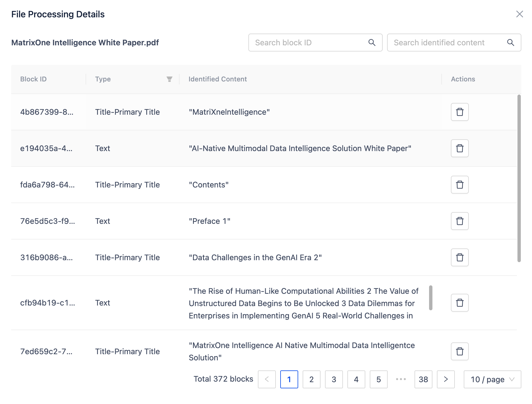This screenshot has width=532, height=404.
Task: Open the 10 / page size dropdown
Action: click(x=492, y=379)
